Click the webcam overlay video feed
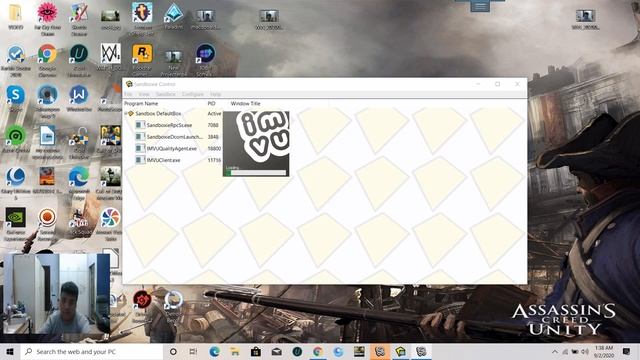The image size is (640, 360). coord(56,294)
